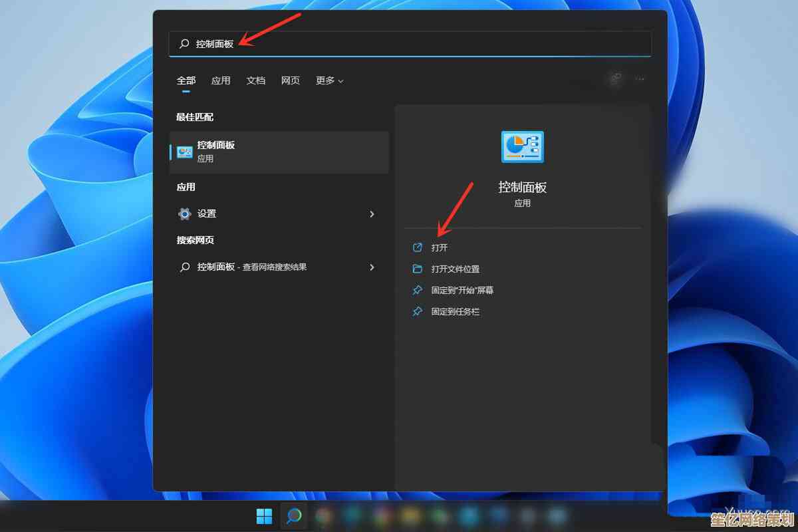The image size is (798, 532).
Task: Click the pin icon beside 固定到任务栏
Action: coord(418,311)
